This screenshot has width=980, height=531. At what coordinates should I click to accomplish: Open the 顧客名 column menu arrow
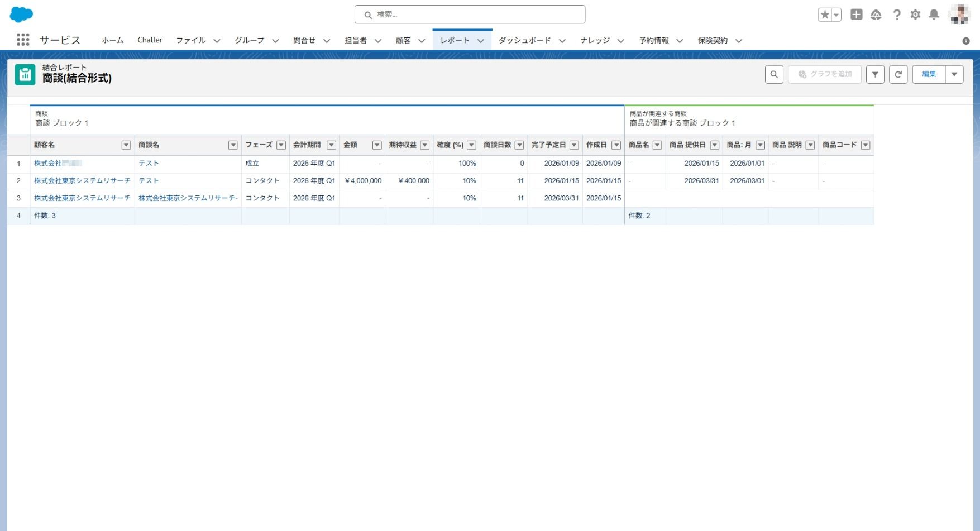point(126,145)
